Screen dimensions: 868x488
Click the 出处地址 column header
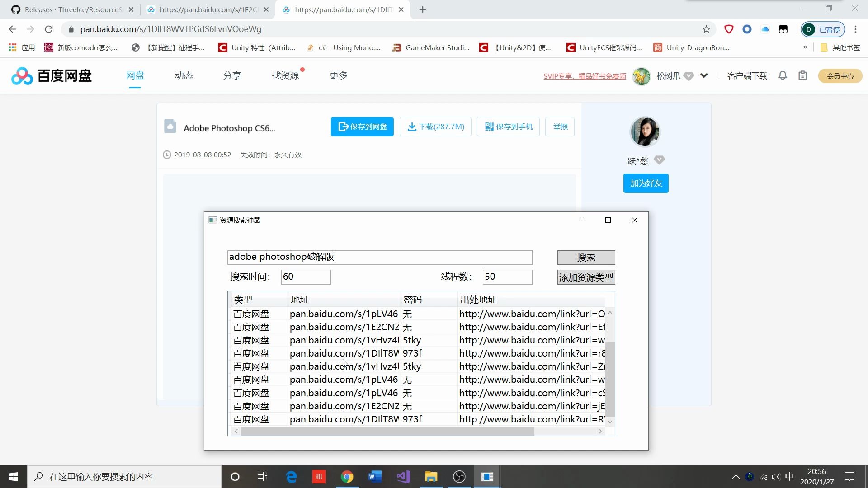(531, 300)
